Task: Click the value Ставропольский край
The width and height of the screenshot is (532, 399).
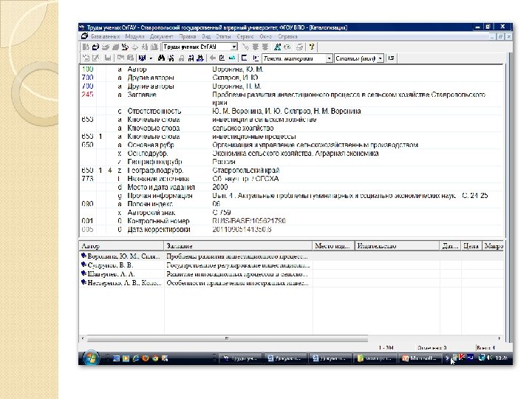Action: [x=246, y=171]
